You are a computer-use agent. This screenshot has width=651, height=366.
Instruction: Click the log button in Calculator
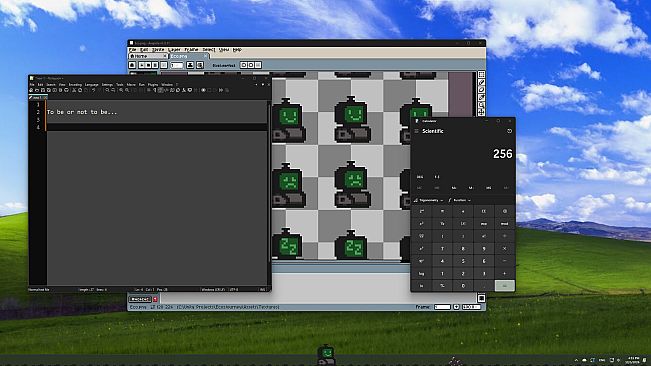click(421, 273)
